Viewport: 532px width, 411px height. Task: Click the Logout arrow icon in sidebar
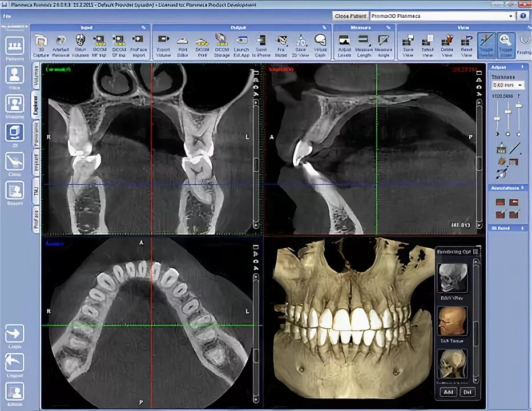15,362
